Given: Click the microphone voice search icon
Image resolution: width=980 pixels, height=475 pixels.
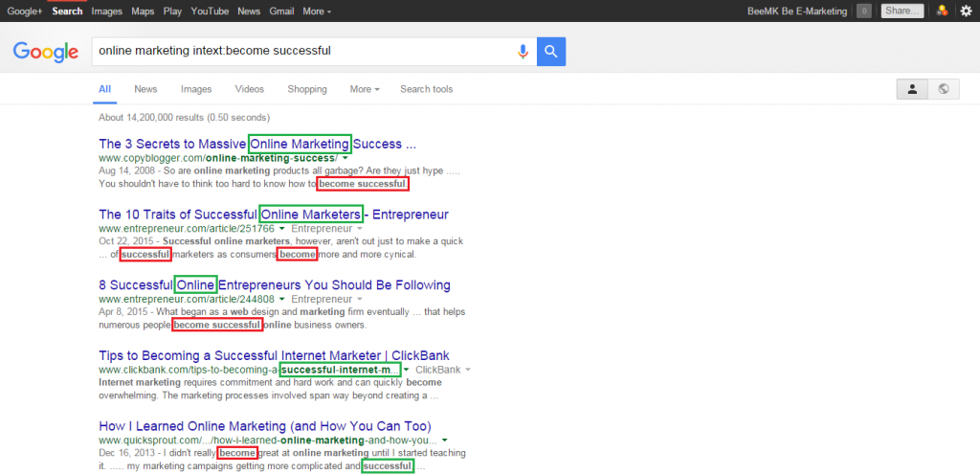Looking at the screenshot, I should tap(523, 52).
